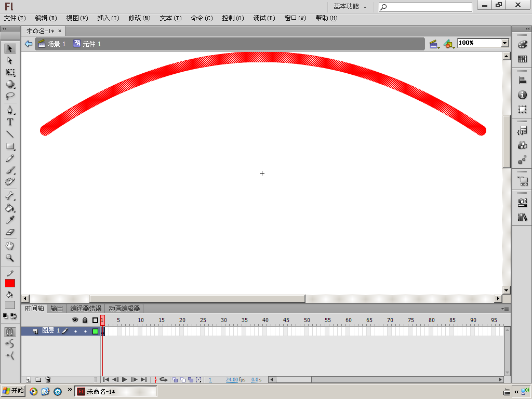
Task: Collapse the tools panel double arrow
Action: pyautogui.click(x=4, y=29)
